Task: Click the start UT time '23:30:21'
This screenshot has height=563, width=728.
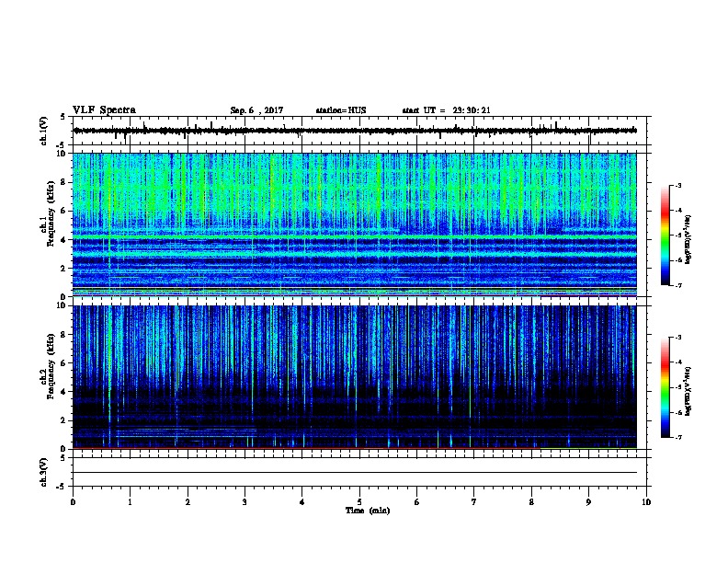Action: [472, 110]
